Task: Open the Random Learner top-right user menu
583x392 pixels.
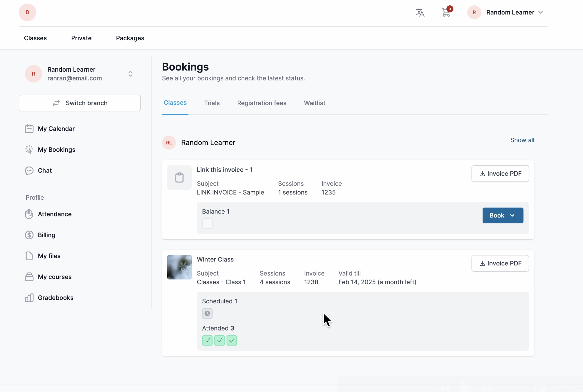Action: (x=510, y=12)
